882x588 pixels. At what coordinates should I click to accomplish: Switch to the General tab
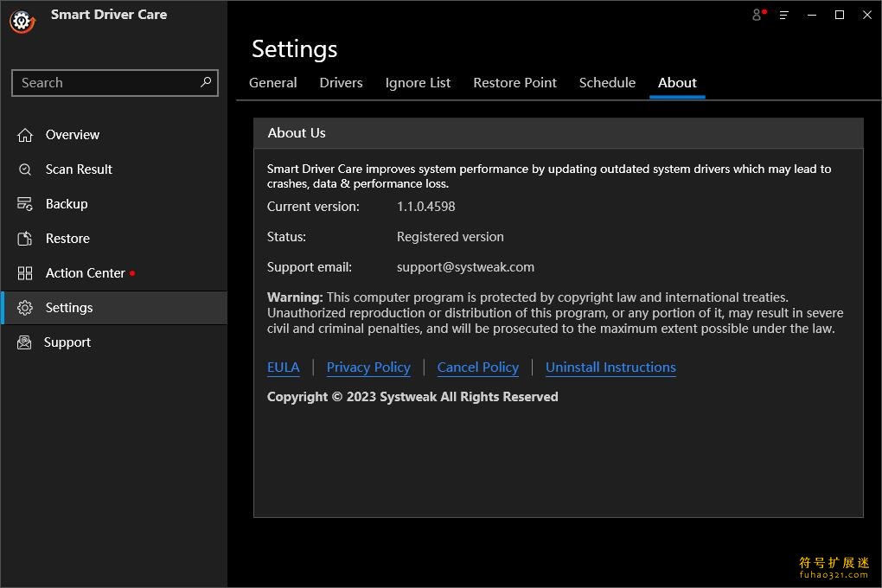coord(272,83)
